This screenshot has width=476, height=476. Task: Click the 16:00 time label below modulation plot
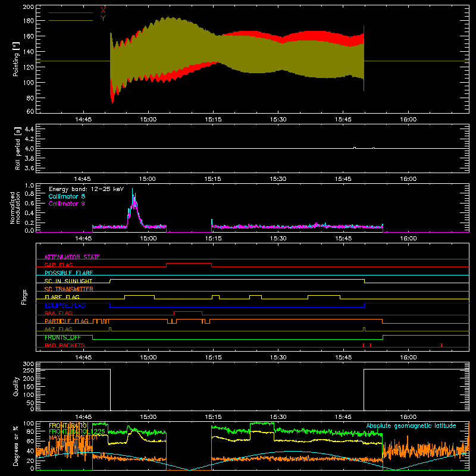click(x=408, y=239)
